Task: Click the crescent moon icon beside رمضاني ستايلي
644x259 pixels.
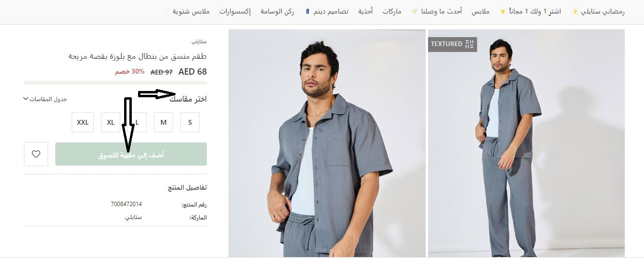Action: (574, 11)
